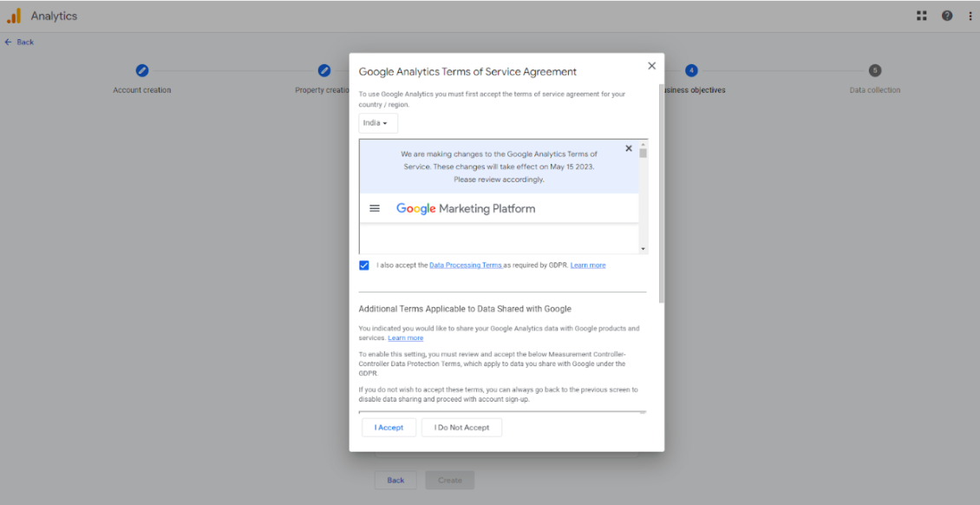Click the Back arrow link at top
Viewport: 980px width, 505px height.
tap(19, 42)
